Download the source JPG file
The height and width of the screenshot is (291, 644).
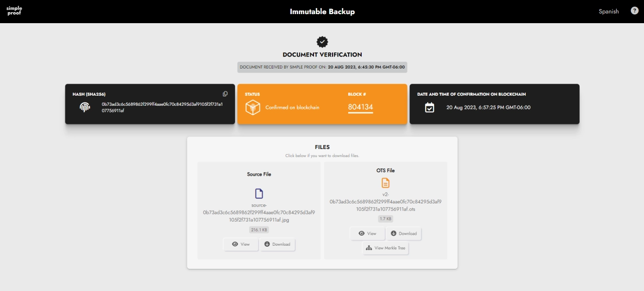click(x=278, y=244)
